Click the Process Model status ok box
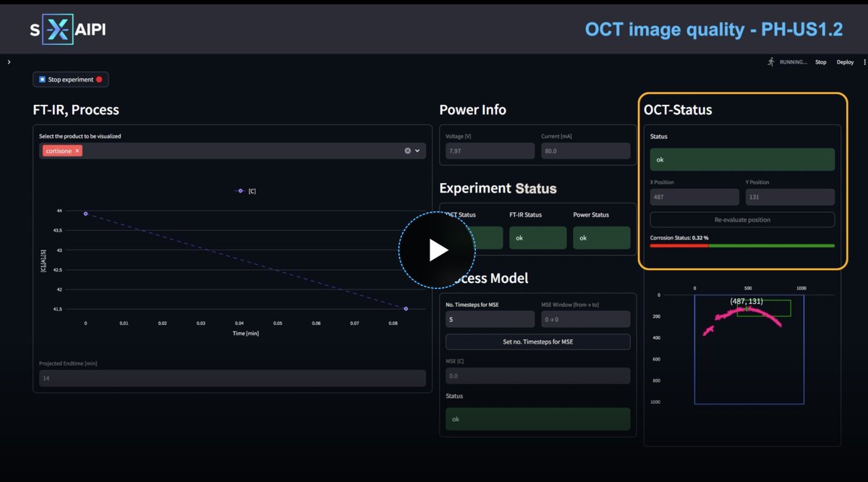Image resolution: width=868 pixels, height=482 pixels. pyautogui.click(x=538, y=419)
